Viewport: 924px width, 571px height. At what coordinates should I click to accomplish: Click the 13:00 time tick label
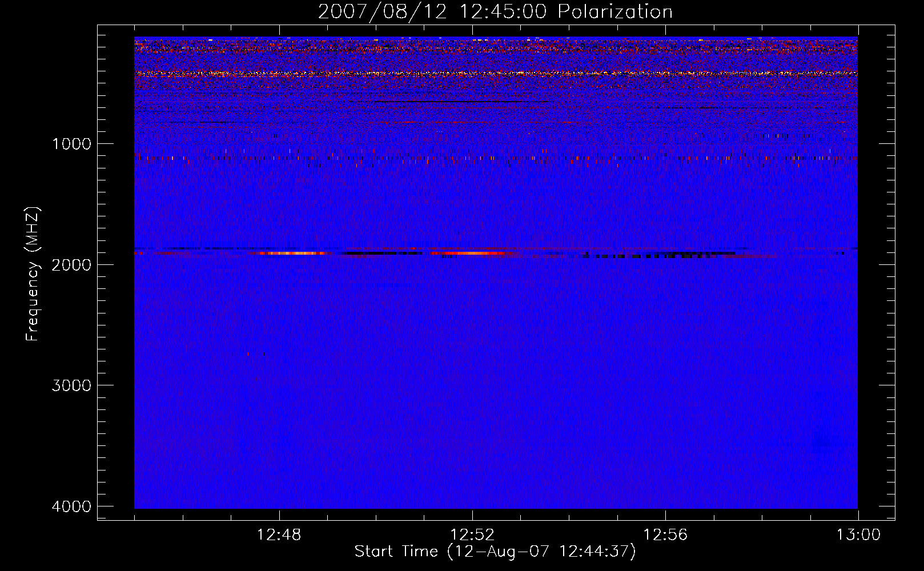pyautogui.click(x=858, y=535)
